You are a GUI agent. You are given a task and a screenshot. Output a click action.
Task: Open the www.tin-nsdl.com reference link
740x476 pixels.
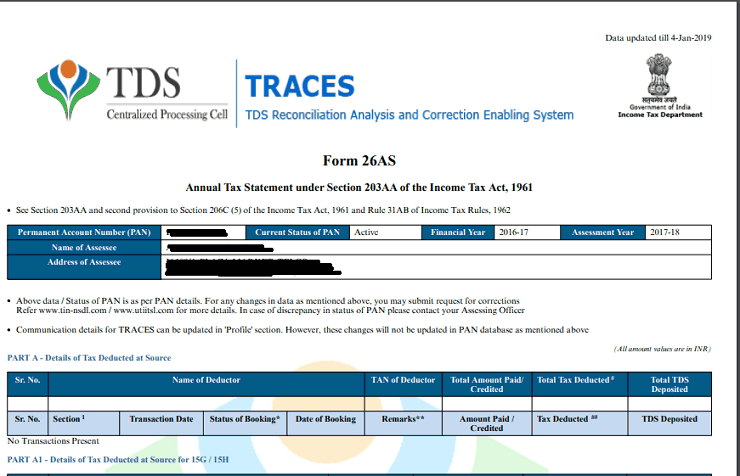click(72, 310)
